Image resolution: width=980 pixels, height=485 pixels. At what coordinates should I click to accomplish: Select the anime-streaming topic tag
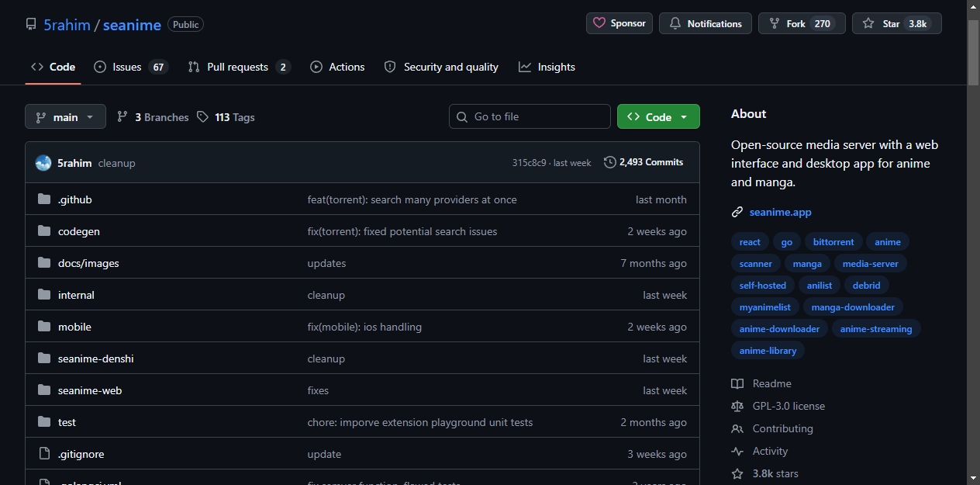[876, 329]
